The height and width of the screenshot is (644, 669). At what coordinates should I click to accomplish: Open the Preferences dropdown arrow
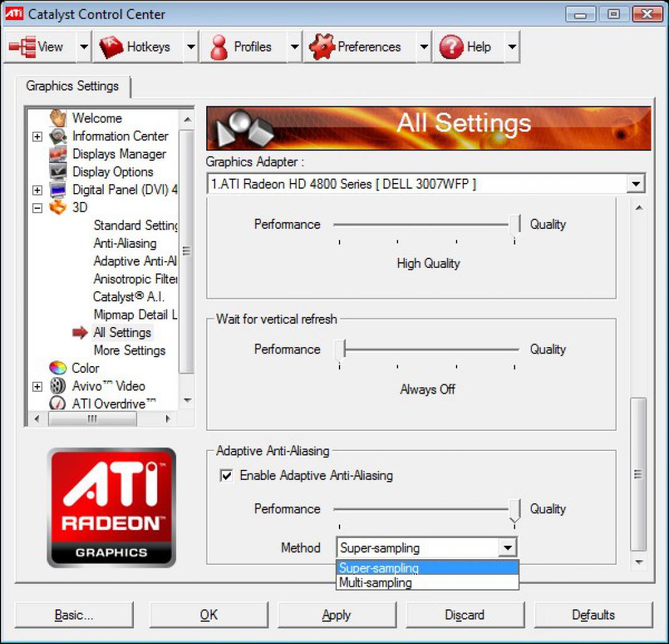point(424,47)
